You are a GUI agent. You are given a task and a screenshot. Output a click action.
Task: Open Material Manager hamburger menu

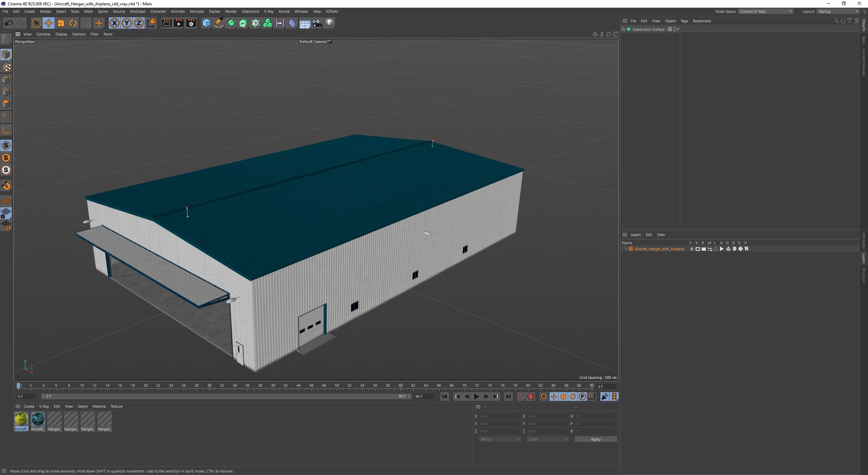pos(18,406)
